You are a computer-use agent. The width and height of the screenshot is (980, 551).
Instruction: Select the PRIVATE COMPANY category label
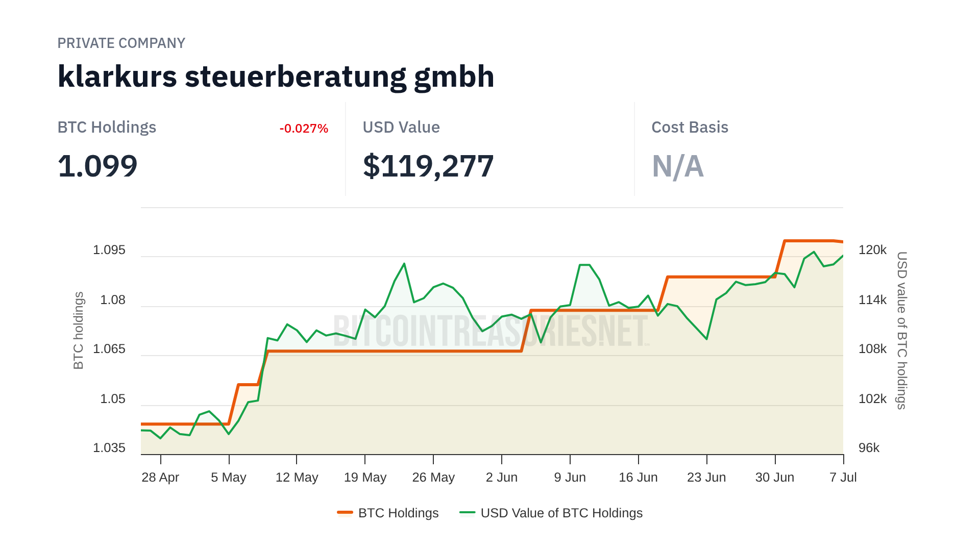[x=121, y=43]
